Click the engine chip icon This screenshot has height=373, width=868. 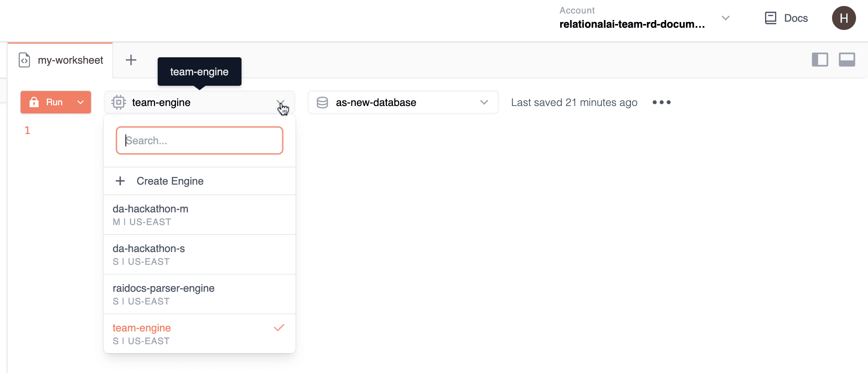click(118, 102)
